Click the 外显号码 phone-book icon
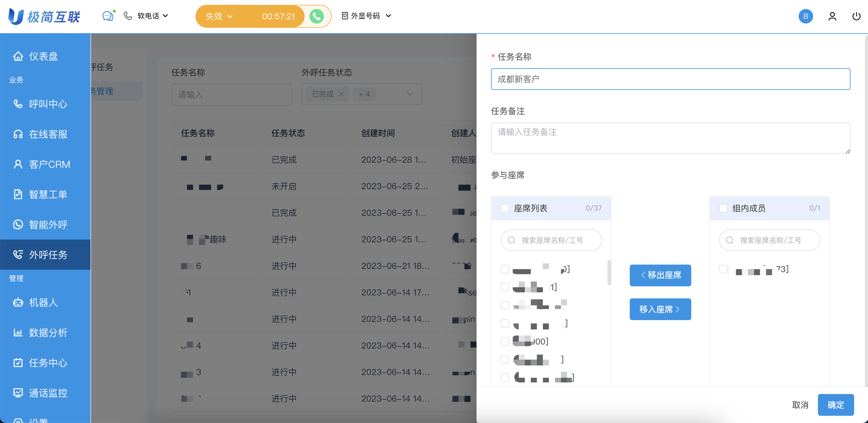This screenshot has height=423, width=868. pos(345,16)
